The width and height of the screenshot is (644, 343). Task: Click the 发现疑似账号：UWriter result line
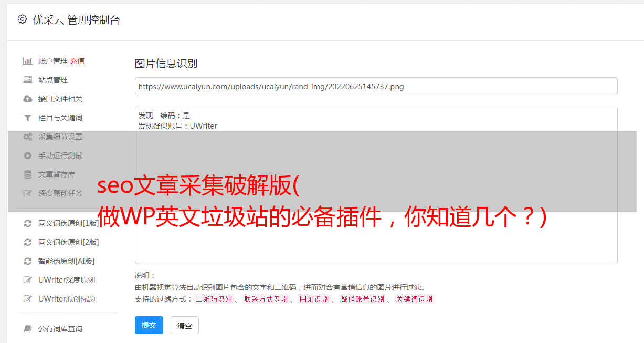[x=177, y=126]
